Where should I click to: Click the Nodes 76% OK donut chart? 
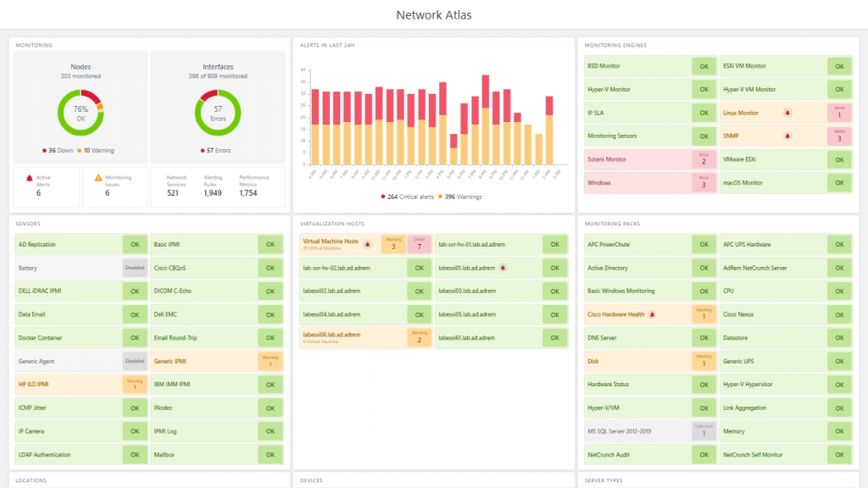(81, 113)
